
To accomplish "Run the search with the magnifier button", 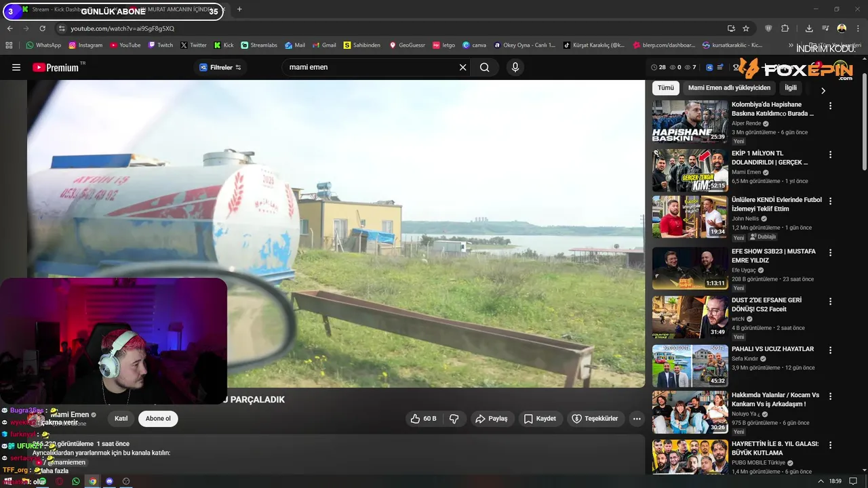I will tap(484, 67).
